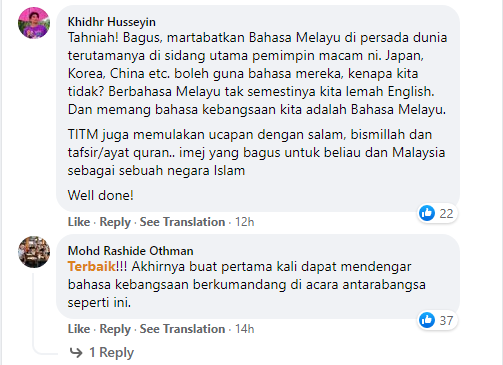This screenshot has height=365, width=503.
Task: View the 37 reactions count
Action: click(x=446, y=320)
